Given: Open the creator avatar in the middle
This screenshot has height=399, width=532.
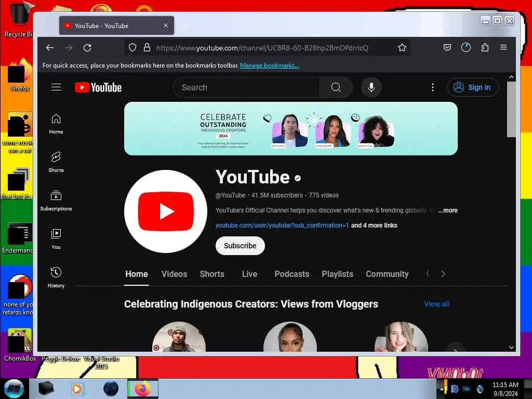Looking at the screenshot, I should pyautogui.click(x=290, y=337).
